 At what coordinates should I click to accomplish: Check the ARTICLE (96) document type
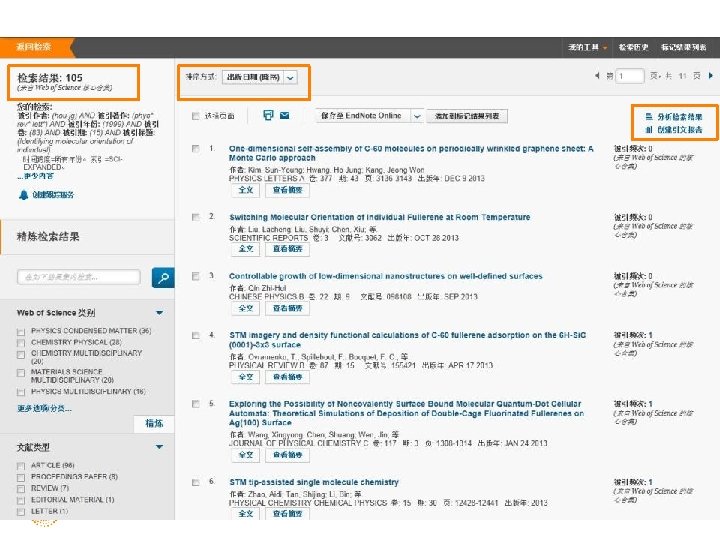point(21,466)
